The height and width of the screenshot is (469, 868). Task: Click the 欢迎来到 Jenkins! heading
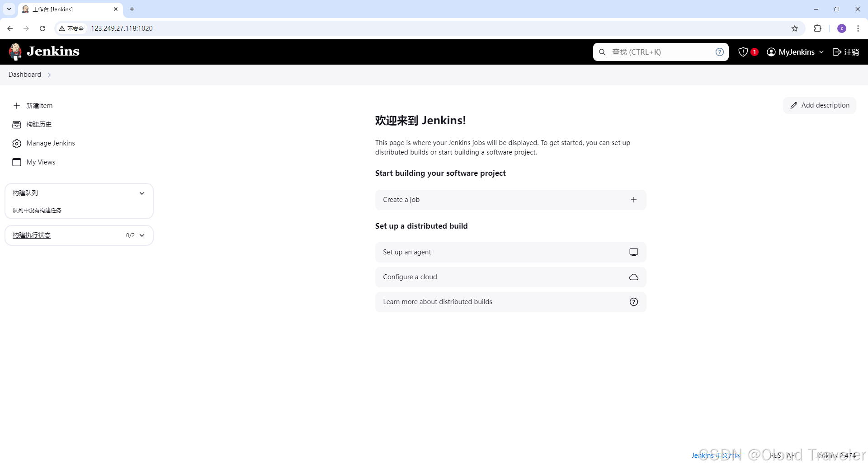pos(420,121)
